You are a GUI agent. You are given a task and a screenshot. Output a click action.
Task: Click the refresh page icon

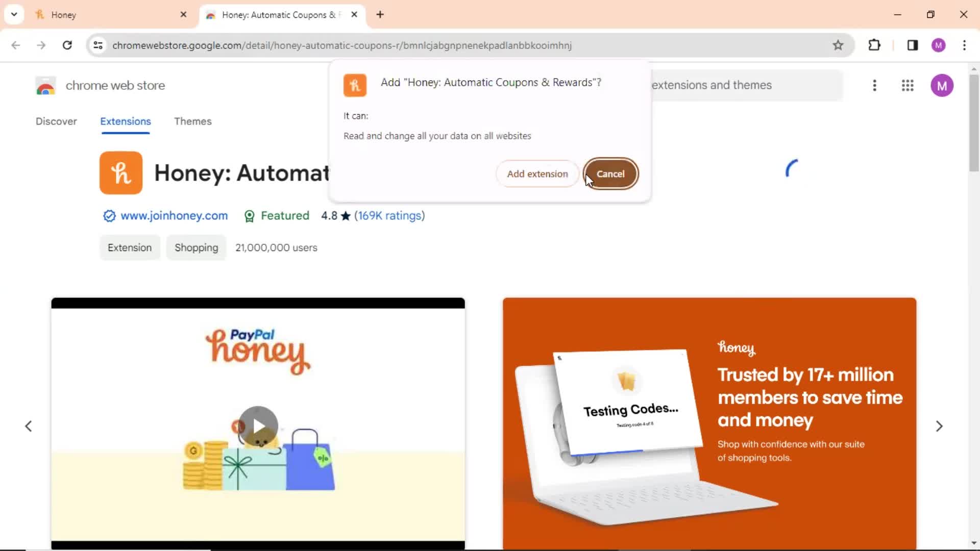click(x=67, y=45)
